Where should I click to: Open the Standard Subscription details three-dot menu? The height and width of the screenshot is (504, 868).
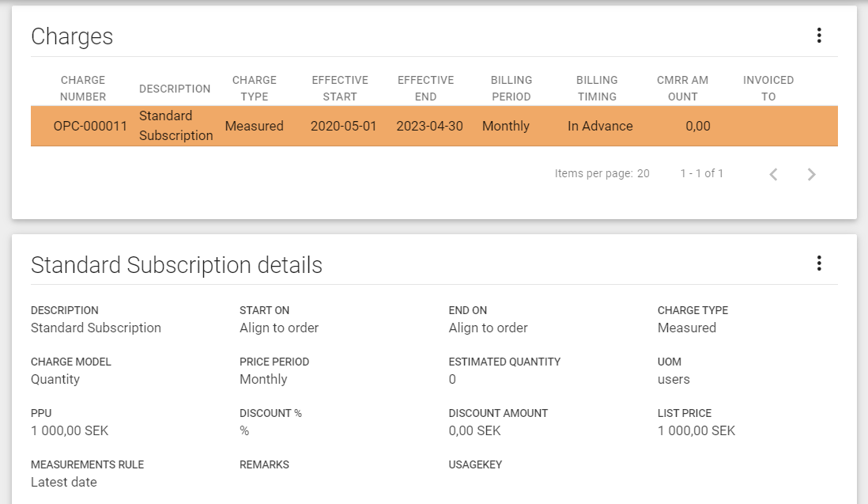(819, 263)
